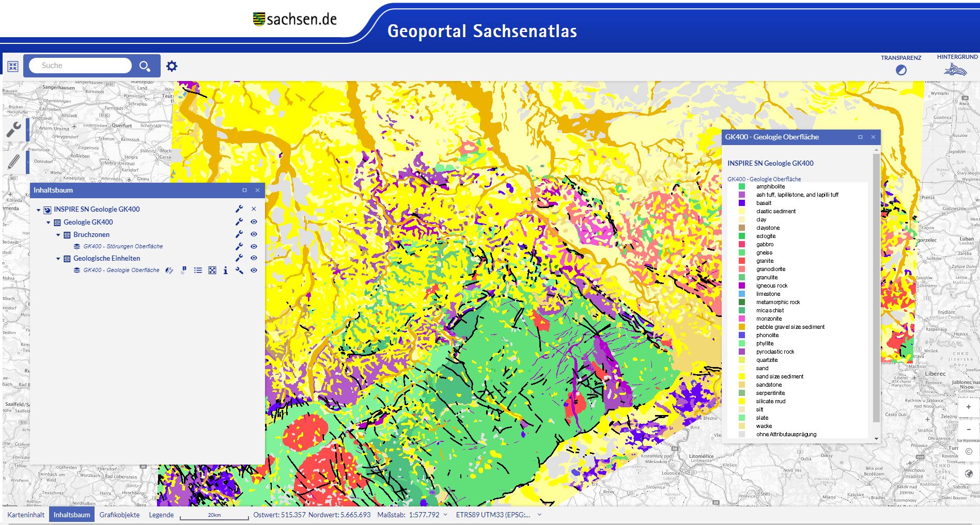The width and height of the screenshot is (980, 525).
Task: Open wrench settings for GK400 - Störungen Oberfläche
Action: tap(239, 247)
